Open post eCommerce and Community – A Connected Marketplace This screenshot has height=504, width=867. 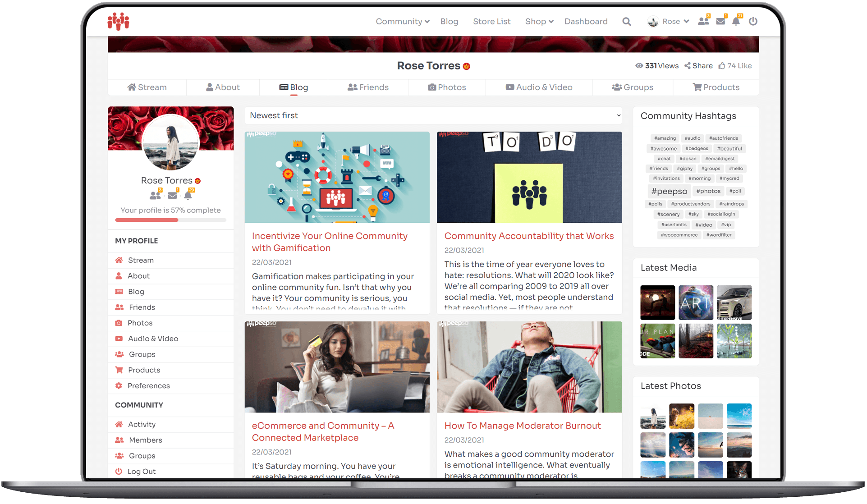[x=323, y=432]
